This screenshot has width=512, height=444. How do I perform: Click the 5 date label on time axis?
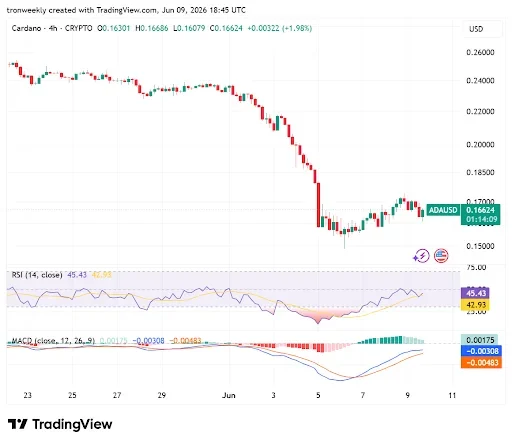[318, 395]
